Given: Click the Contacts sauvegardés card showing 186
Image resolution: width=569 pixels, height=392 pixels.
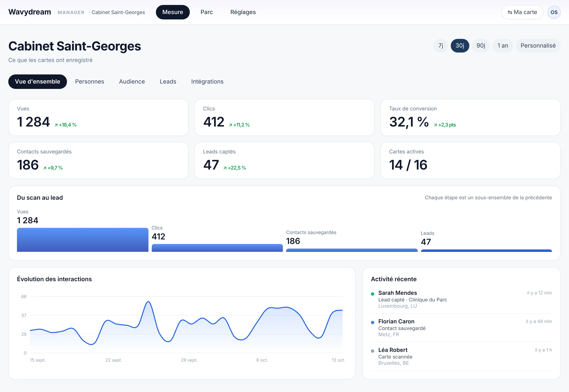Looking at the screenshot, I should click(x=98, y=160).
